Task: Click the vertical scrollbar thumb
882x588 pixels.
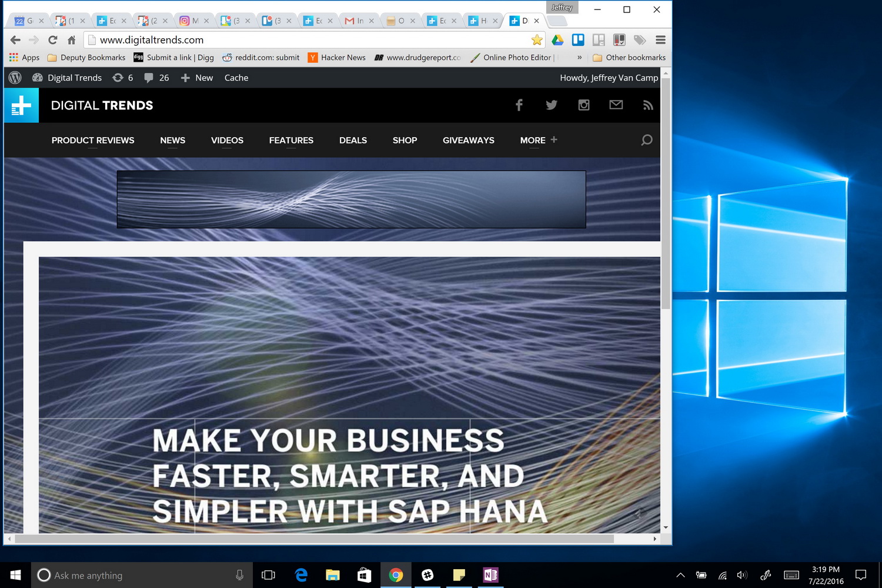Action: [666, 194]
